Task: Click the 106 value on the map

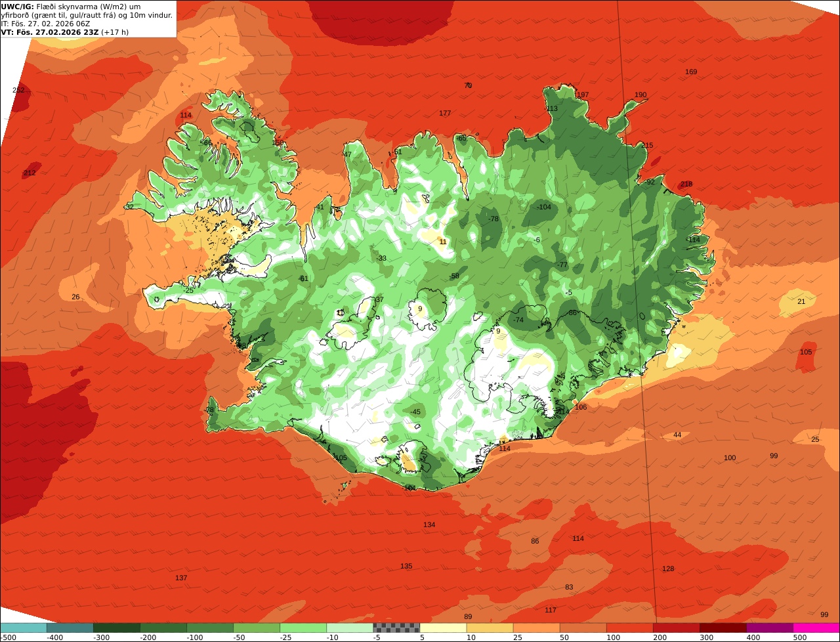Action: (x=581, y=407)
